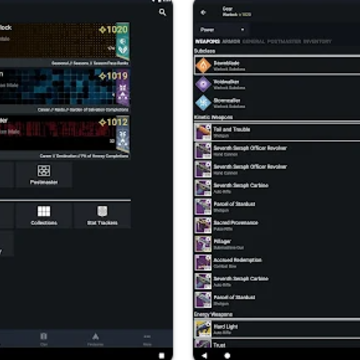
Task: Open the Toil and Trouble shotgun
Action: (277, 132)
